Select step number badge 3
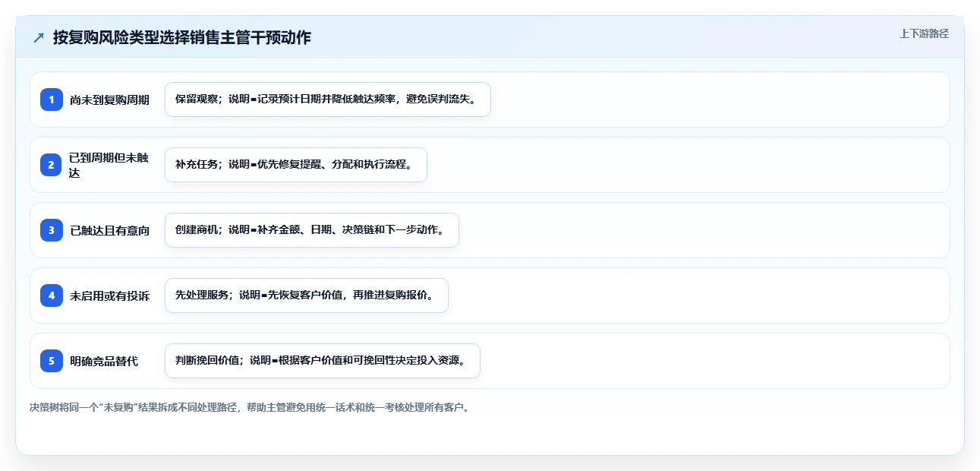This screenshot has width=980, height=471. coord(52,230)
